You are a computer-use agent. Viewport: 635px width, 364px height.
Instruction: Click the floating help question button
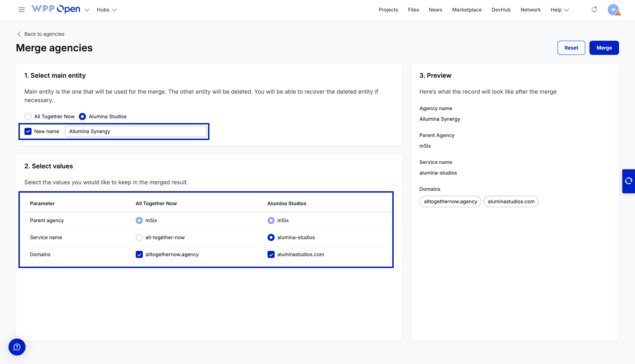pyautogui.click(x=17, y=347)
